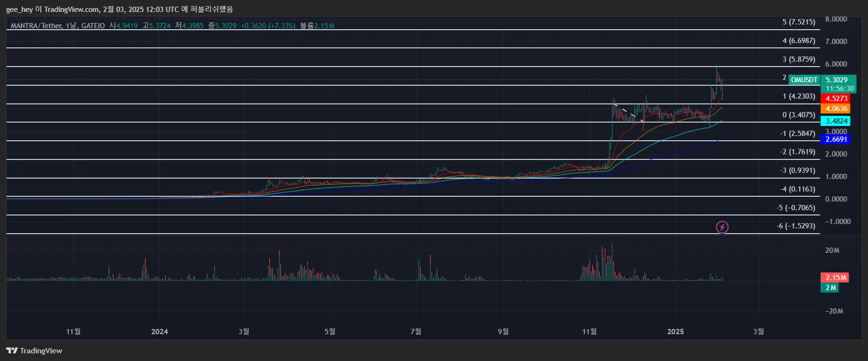
Task: Click the 11:56:30 countdown timer label
Action: (839, 89)
